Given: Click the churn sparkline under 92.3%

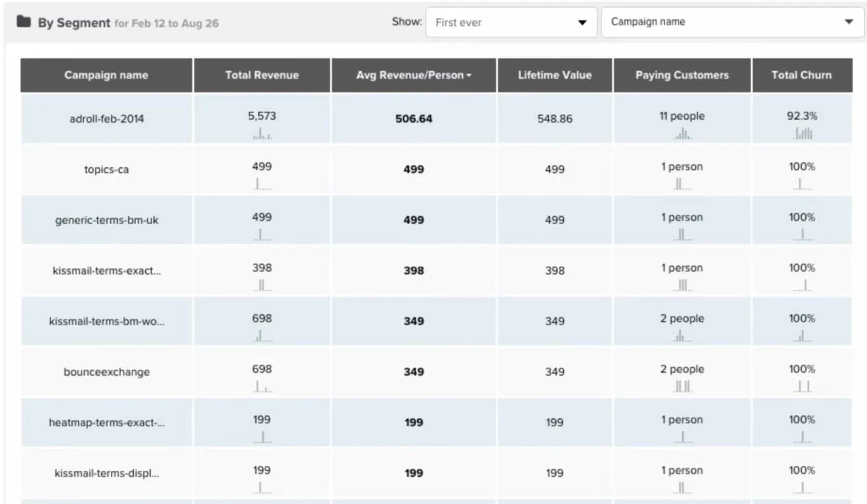Looking at the screenshot, I should (x=802, y=134).
